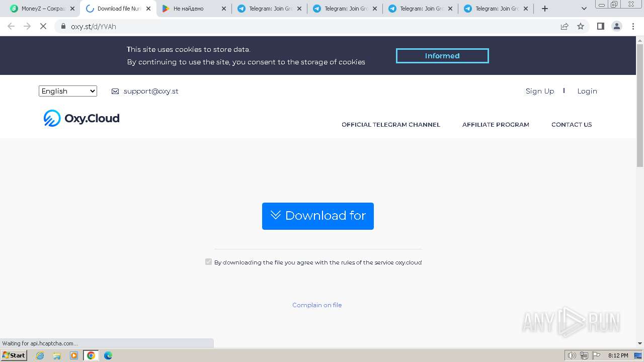The height and width of the screenshot is (362, 644).
Task: Bookmark this page with star
Action: (x=581, y=26)
